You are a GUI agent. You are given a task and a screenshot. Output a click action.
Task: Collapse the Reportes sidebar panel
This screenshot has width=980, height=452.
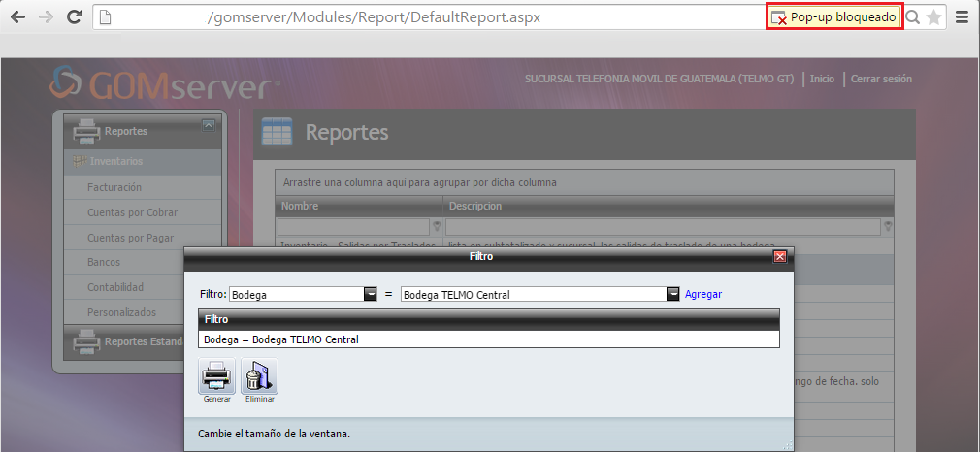[x=208, y=125]
